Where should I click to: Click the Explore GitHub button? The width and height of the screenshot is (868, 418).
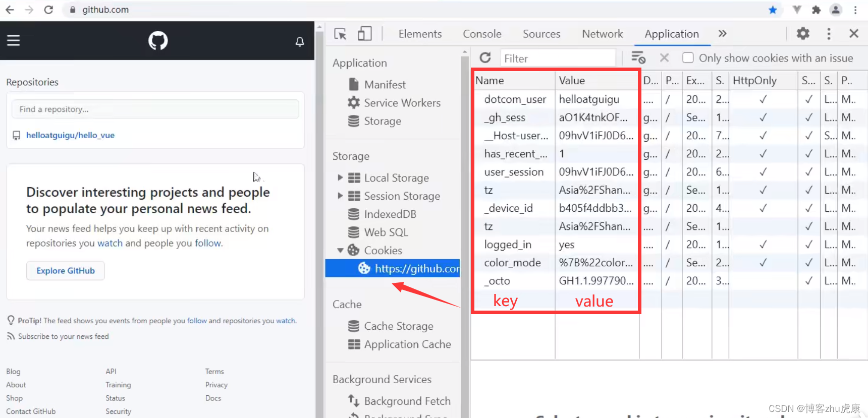[x=66, y=271]
